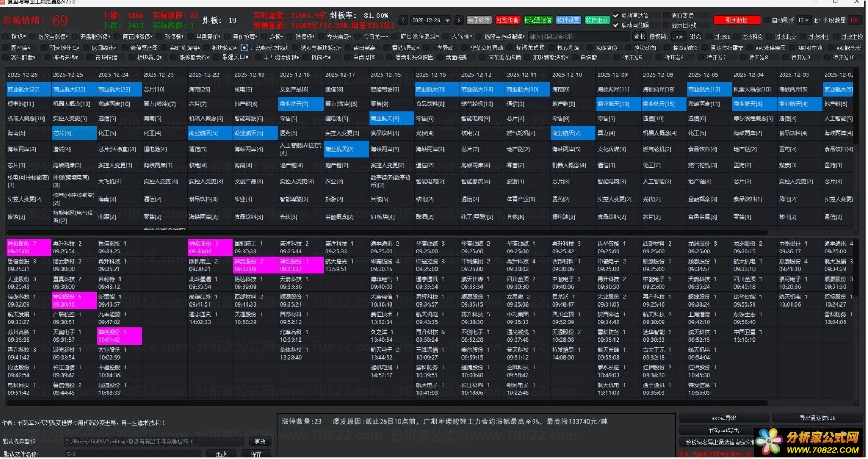Enable the 自动刷新 checkbox
868x459 pixels.
tap(766, 21)
